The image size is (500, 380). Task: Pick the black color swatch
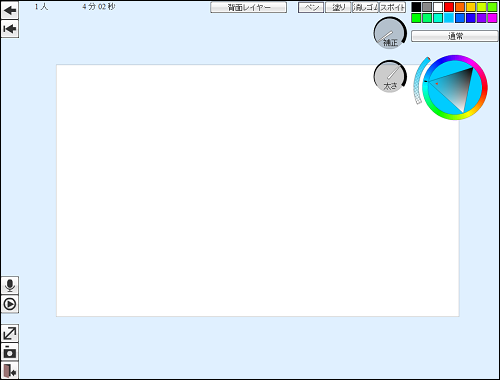tap(416, 7)
